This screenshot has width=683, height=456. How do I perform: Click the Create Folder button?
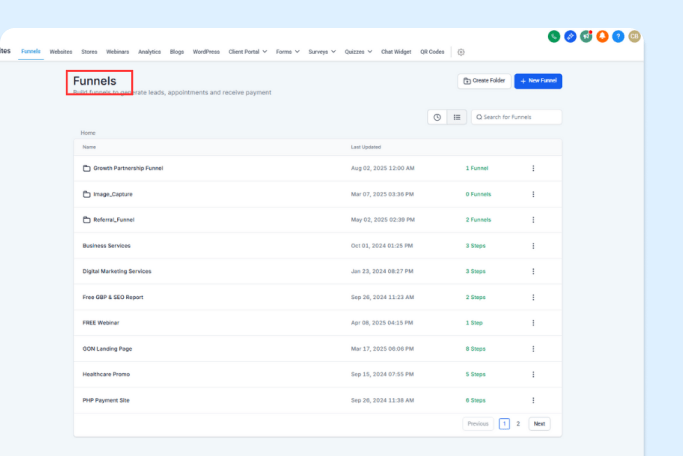(483, 80)
